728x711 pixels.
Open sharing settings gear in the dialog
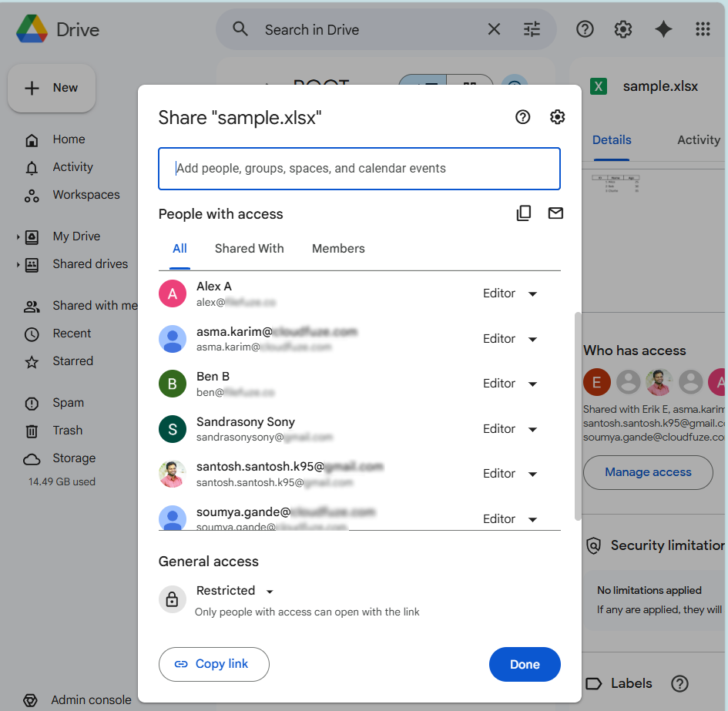point(557,117)
